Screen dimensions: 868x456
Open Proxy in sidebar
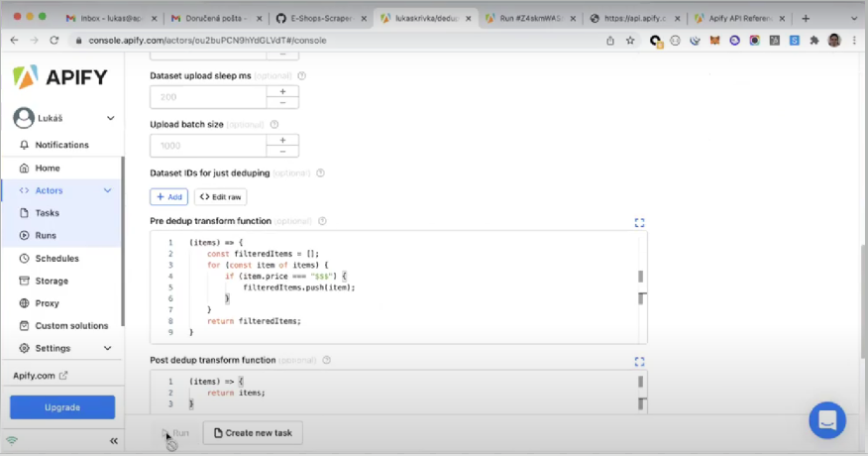47,303
